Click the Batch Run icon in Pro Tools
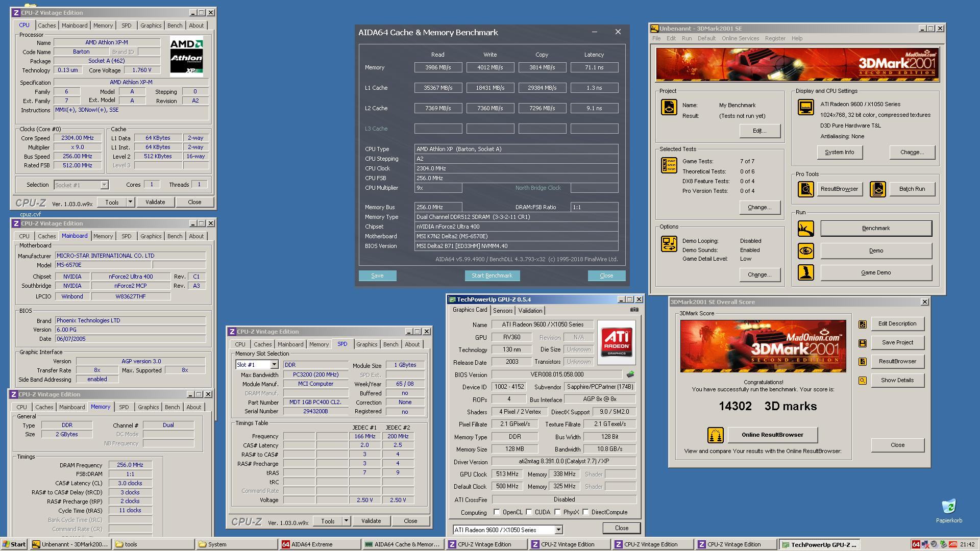 tap(878, 189)
